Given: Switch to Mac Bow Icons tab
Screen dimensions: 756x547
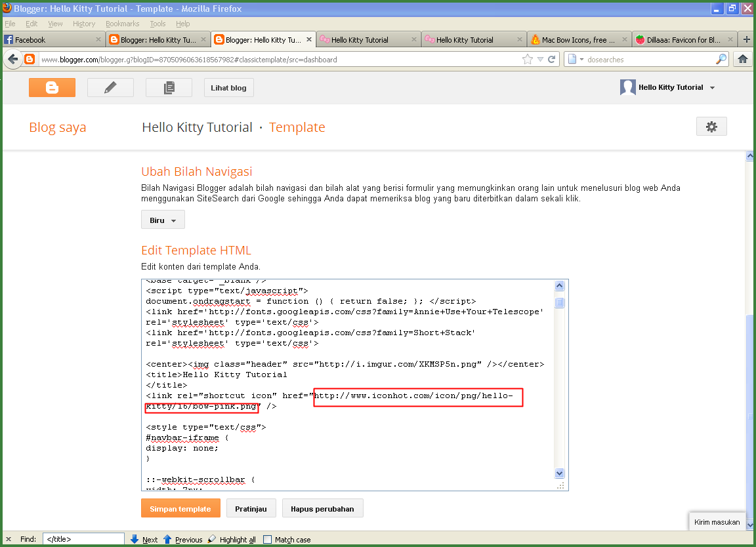Looking at the screenshot, I should 579,39.
